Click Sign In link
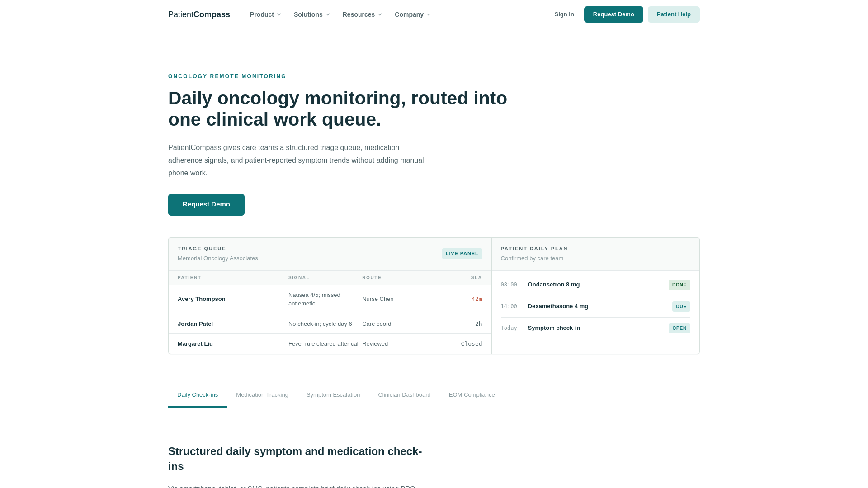The image size is (868, 488). (564, 14)
